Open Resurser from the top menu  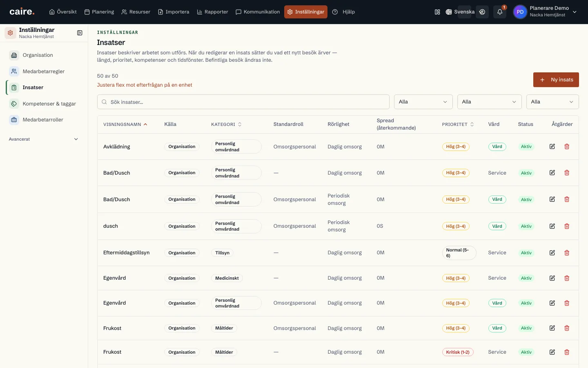pos(136,12)
